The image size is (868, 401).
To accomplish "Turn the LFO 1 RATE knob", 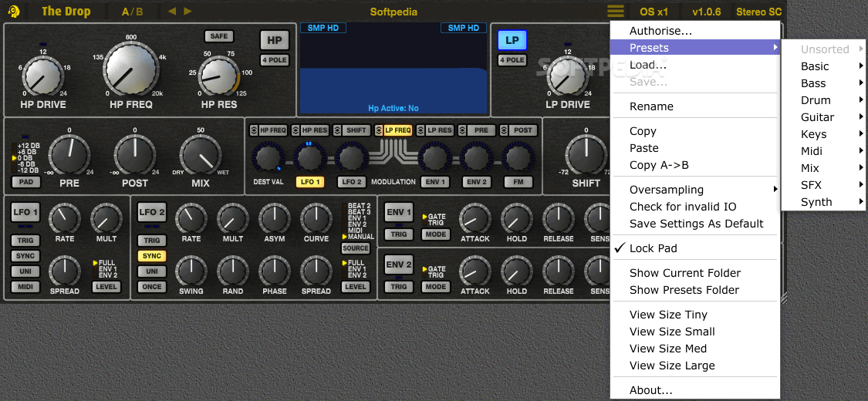I will pyautogui.click(x=65, y=218).
